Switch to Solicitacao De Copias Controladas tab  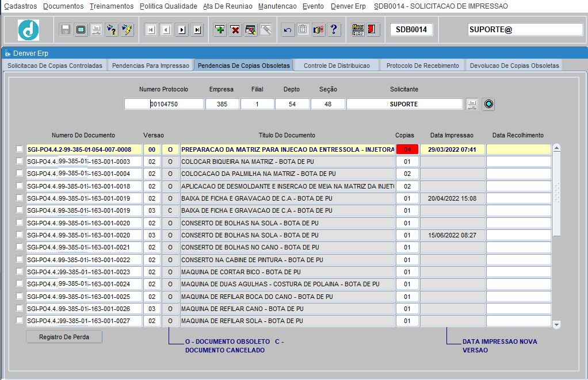[55, 66]
